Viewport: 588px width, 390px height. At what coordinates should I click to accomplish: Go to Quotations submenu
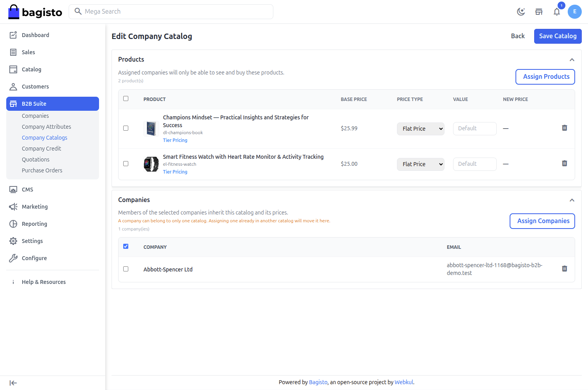pos(35,160)
